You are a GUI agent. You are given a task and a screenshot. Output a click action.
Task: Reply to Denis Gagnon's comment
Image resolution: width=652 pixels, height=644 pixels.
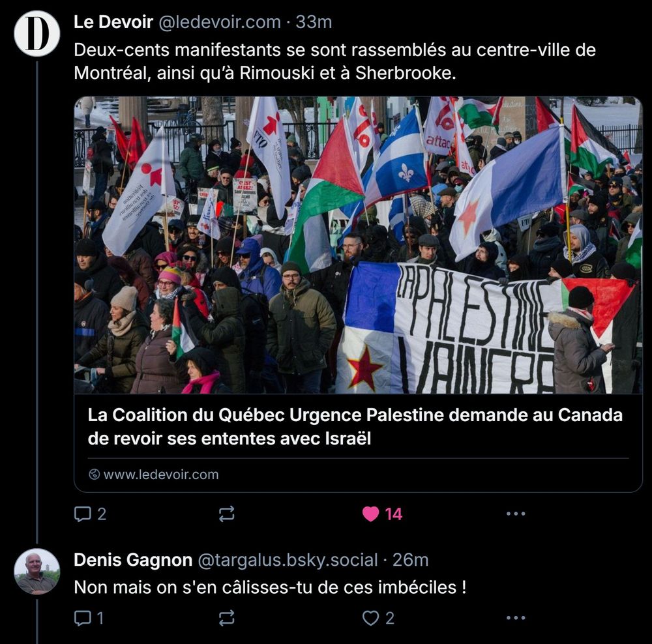tap(82, 618)
